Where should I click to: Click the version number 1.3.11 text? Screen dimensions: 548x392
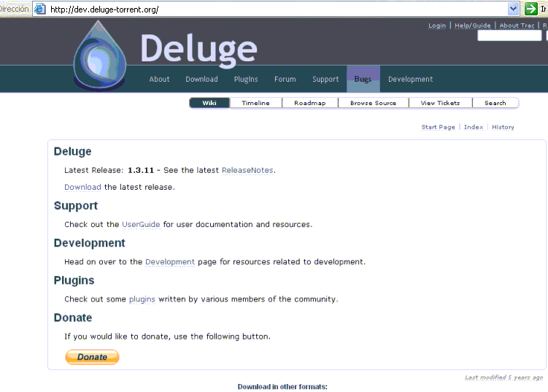coord(141,170)
